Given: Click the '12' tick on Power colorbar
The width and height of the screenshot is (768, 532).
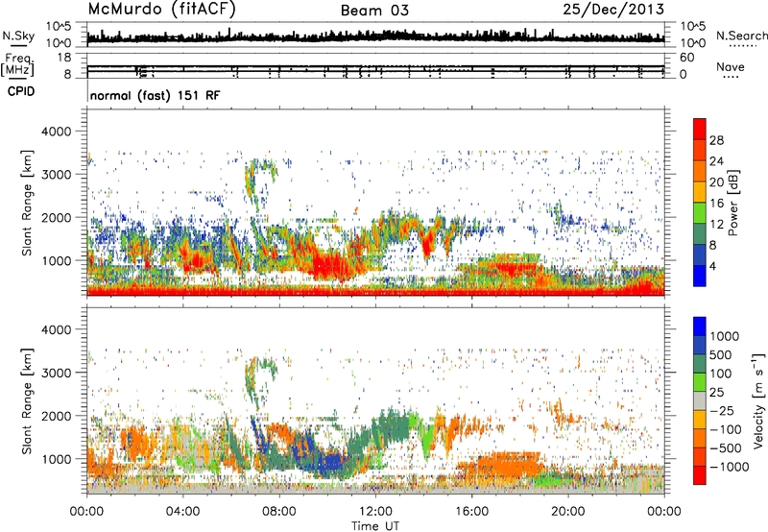Looking at the screenshot, I should [x=716, y=225].
